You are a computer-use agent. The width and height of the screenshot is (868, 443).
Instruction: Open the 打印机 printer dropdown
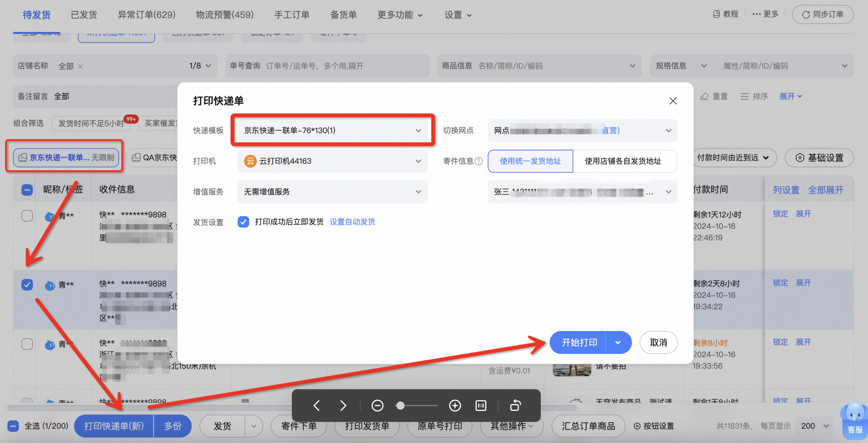tap(332, 161)
